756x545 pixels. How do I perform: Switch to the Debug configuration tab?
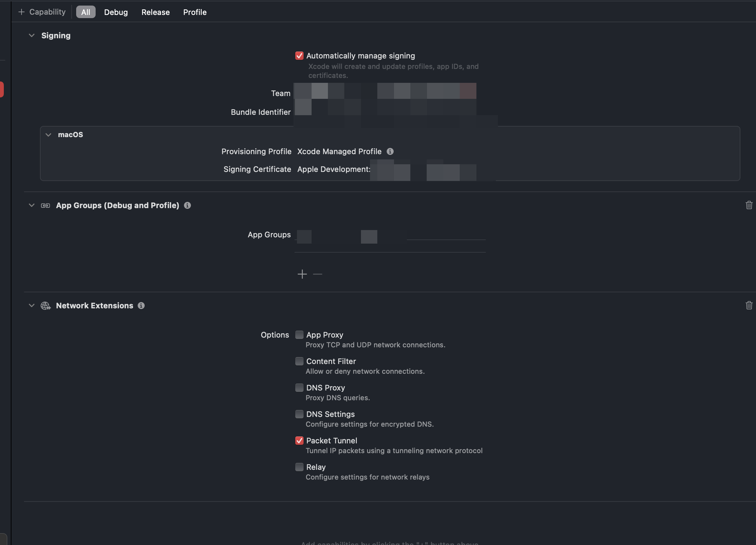coord(116,12)
